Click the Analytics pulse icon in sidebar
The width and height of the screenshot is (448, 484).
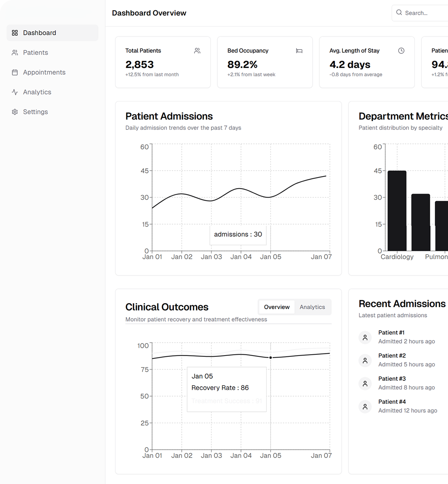(x=15, y=92)
